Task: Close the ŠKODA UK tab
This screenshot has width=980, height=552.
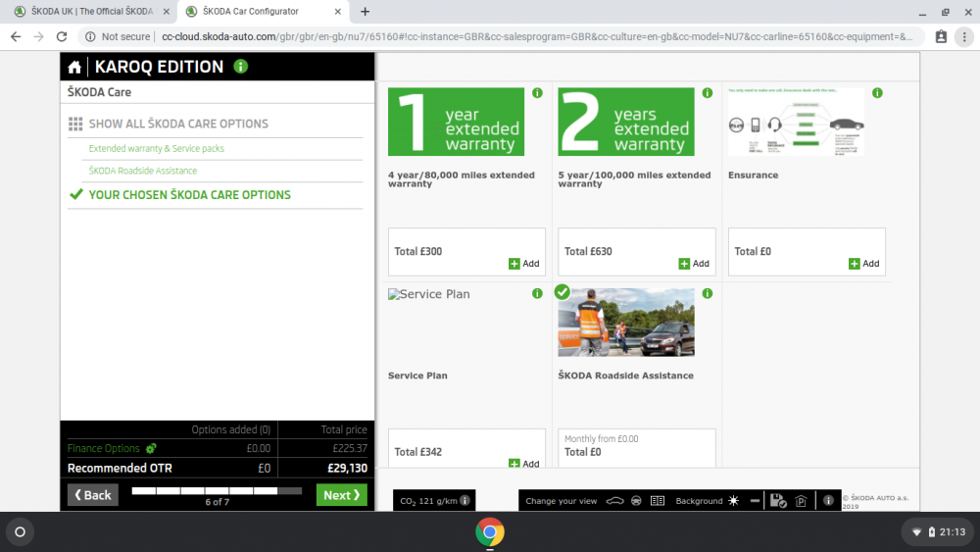Action: tap(167, 11)
